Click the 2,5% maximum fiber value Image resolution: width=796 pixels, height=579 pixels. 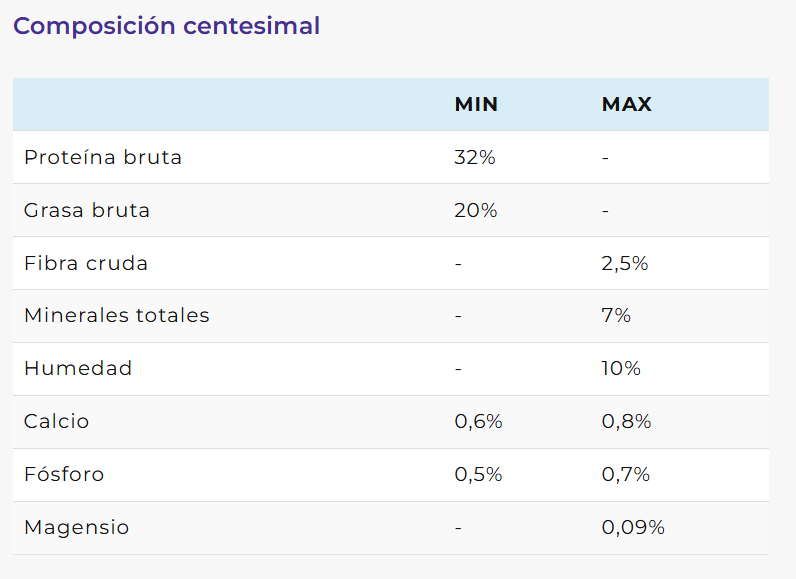(625, 264)
